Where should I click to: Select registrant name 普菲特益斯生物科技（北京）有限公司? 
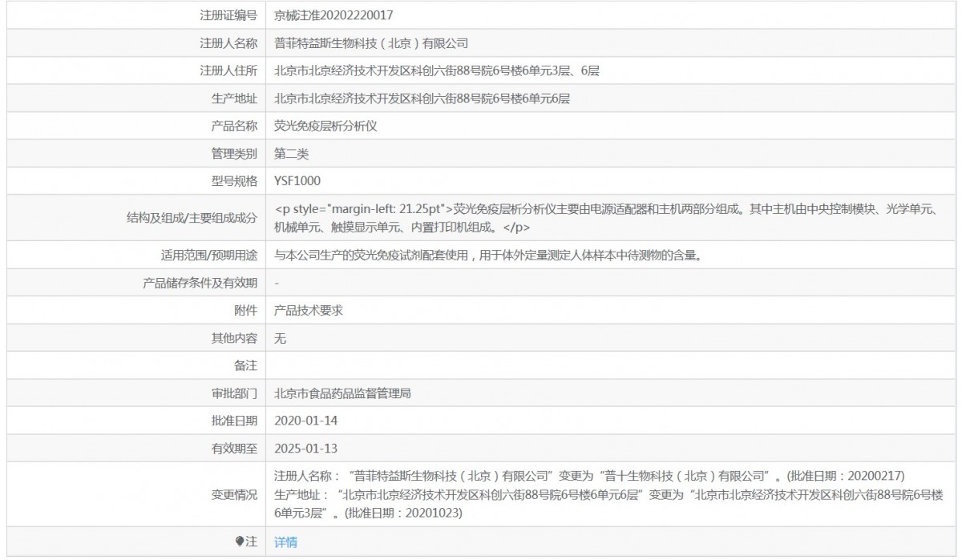point(371,43)
